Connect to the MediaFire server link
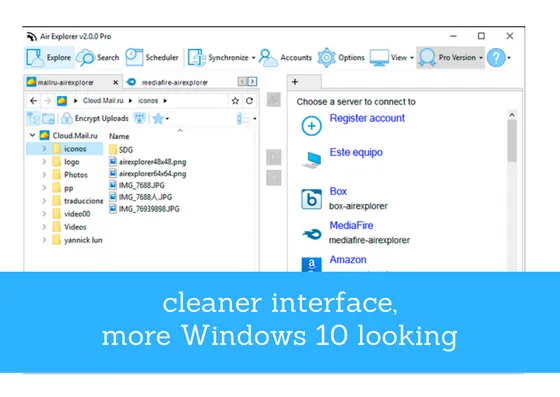 click(x=351, y=225)
